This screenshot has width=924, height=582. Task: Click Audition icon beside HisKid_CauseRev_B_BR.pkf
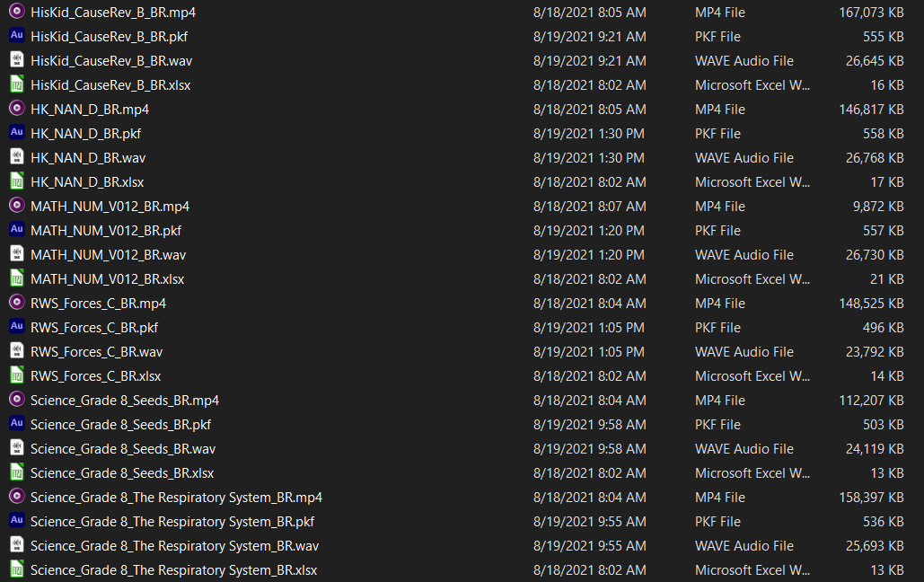coord(16,37)
